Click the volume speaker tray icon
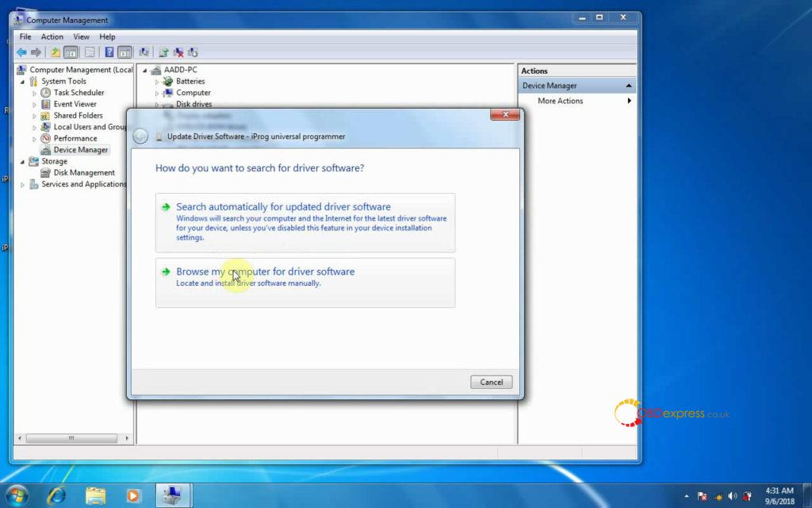The width and height of the screenshot is (812, 508). pyautogui.click(x=732, y=496)
